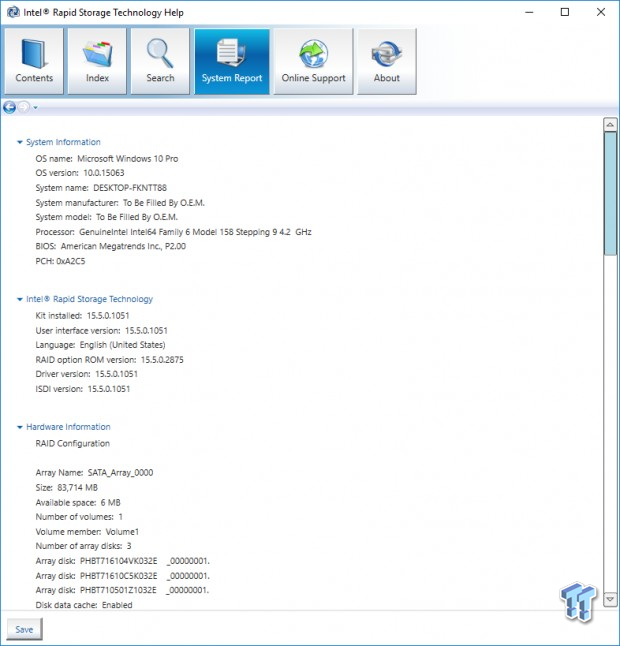Click Array disk PHBT710501Z1032E line
This screenshot has width=620, height=646.
122,590
